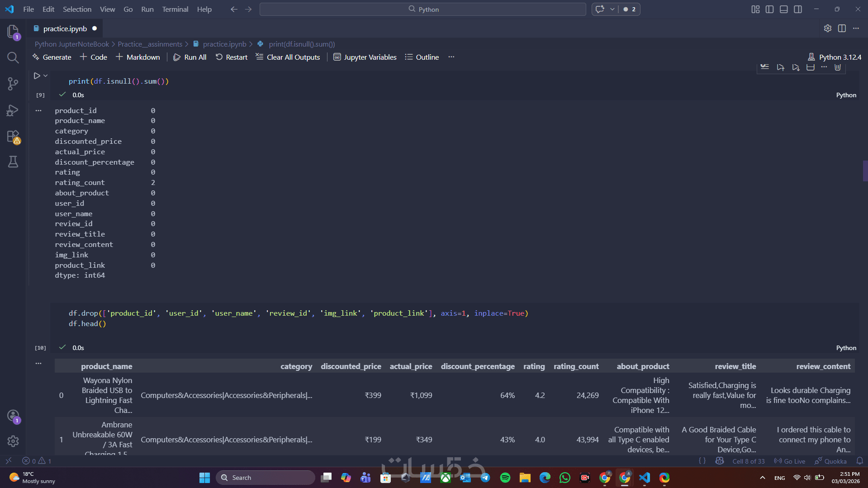Open the chat dropdown arrow in title bar
The image size is (868, 488).
coord(612,9)
